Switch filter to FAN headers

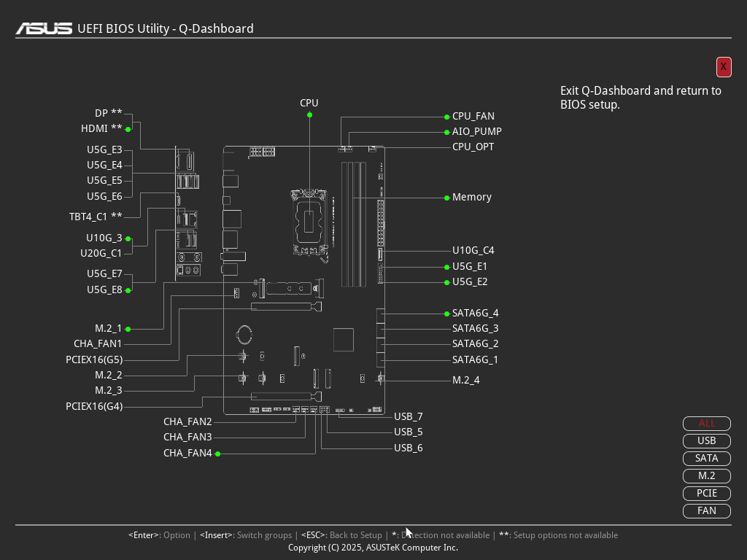tap(706, 511)
